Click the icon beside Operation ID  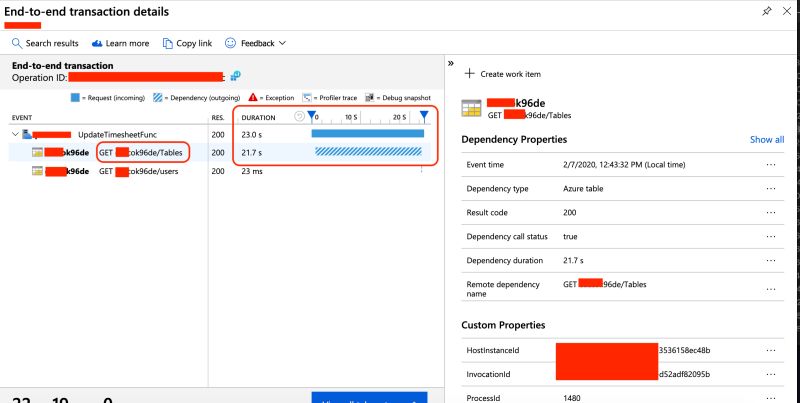(x=235, y=77)
